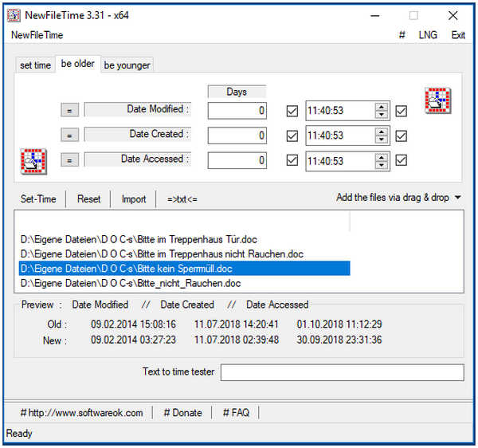Toggle the checkbox right of Date Created time
Image resolution: width=478 pixels, height=448 pixels.
point(401,136)
